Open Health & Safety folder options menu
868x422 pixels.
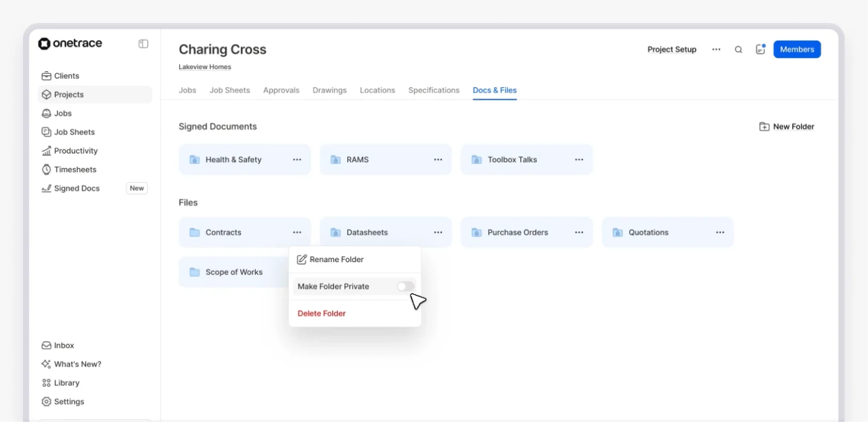pos(297,160)
